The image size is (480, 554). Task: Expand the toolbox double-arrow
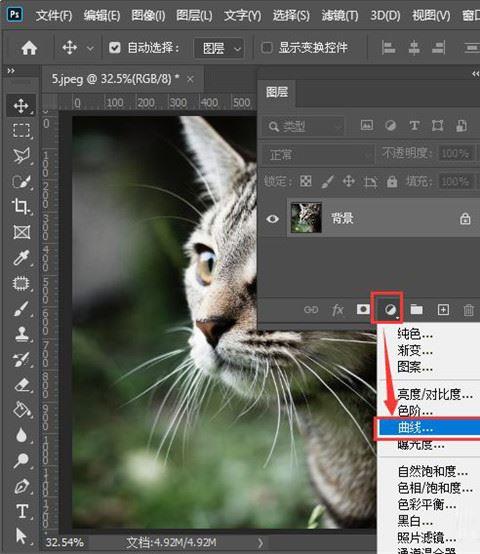click(11, 71)
